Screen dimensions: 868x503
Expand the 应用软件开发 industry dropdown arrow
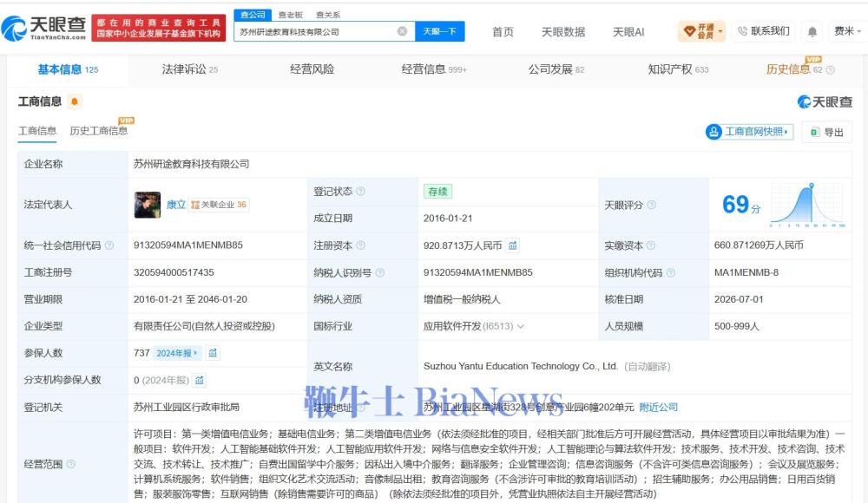point(520,326)
